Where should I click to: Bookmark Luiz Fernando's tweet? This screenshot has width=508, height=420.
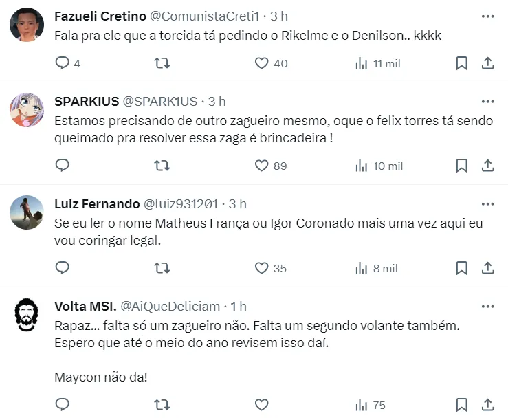point(462,268)
